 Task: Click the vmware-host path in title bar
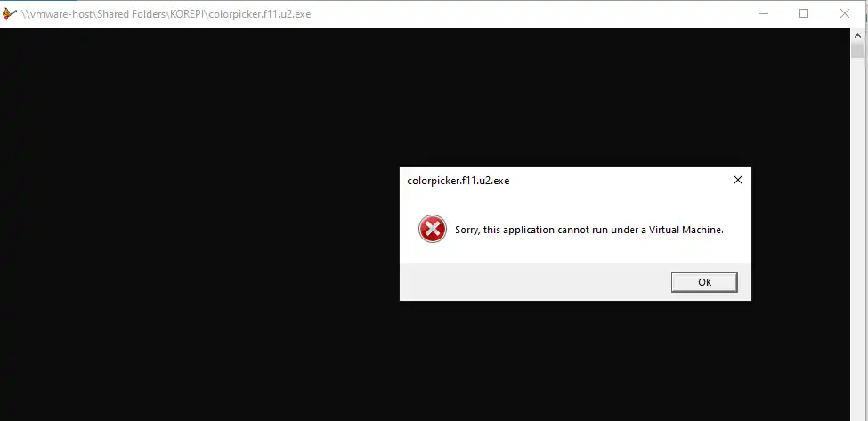click(58, 14)
